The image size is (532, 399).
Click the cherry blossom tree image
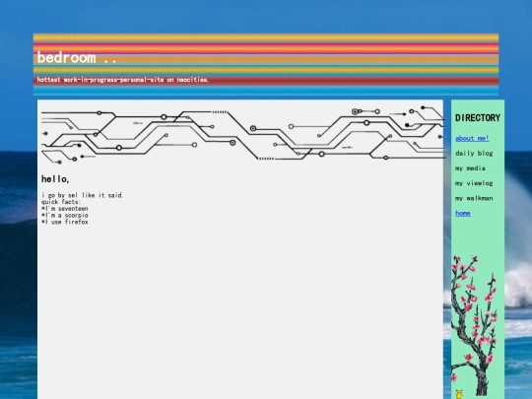click(x=474, y=325)
